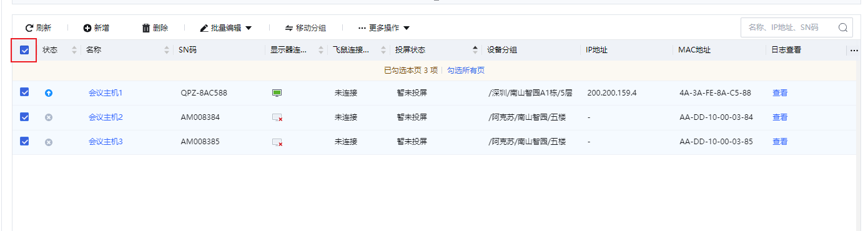Open the 更多操作 dropdown menu

click(383, 28)
